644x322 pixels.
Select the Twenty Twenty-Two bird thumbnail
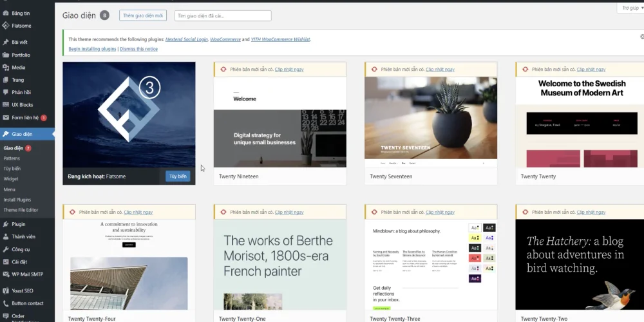[x=580, y=265]
